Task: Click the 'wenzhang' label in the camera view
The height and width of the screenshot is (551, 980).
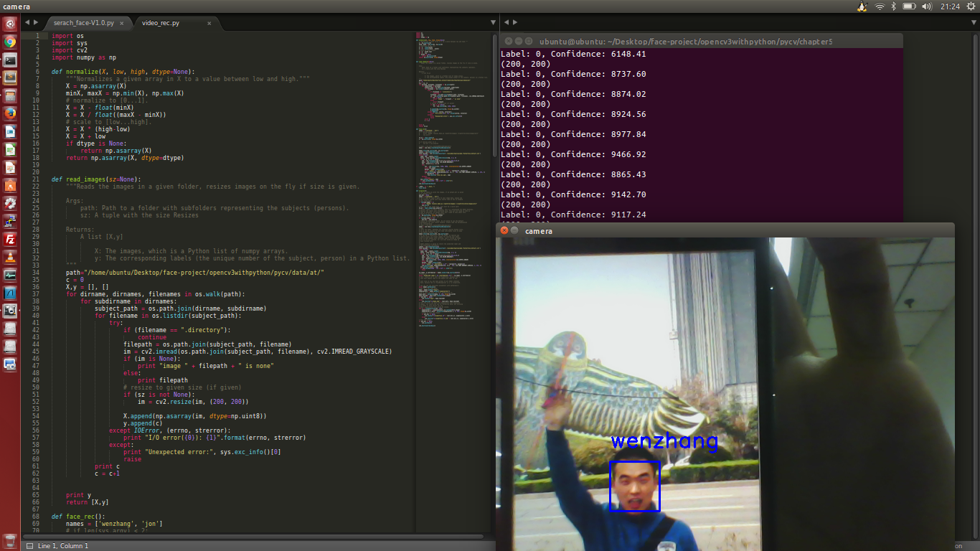Action: pyautogui.click(x=664, y=441)
